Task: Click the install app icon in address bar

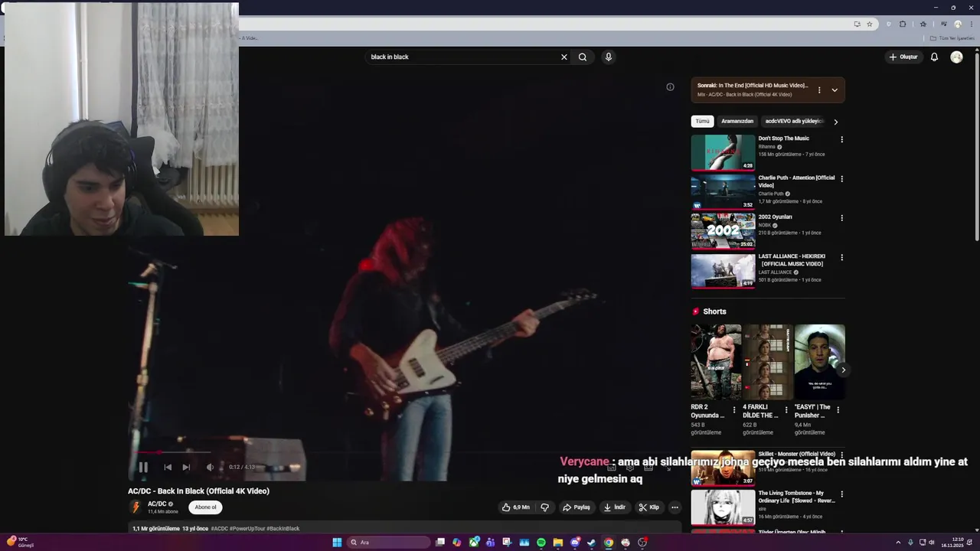Action: point(857,24)
